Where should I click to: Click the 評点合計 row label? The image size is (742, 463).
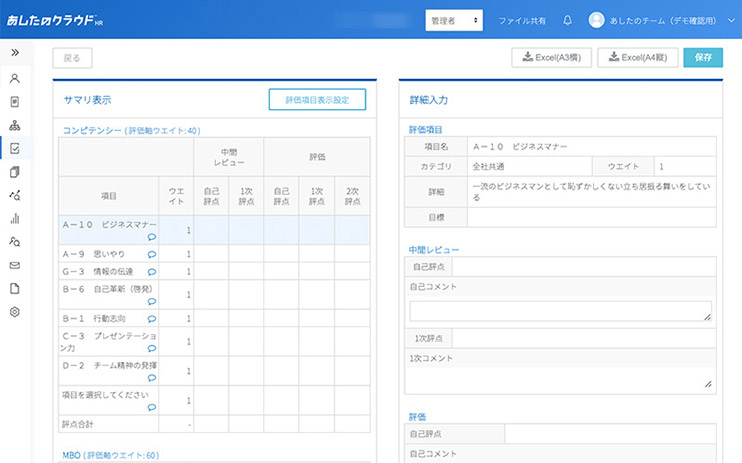78,424
